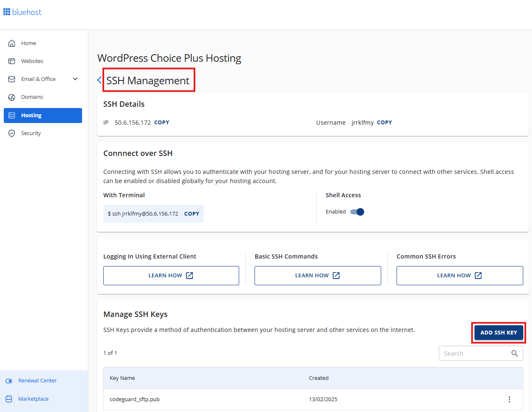Screen dimensions: 532x412
Task: Open the Websites sidebar entry
Action: [x=32, y=61]
